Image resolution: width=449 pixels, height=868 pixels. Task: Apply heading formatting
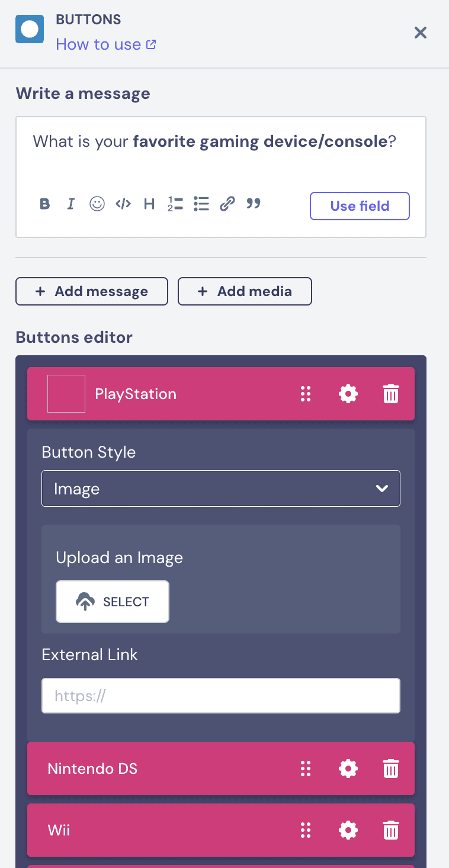149,204
